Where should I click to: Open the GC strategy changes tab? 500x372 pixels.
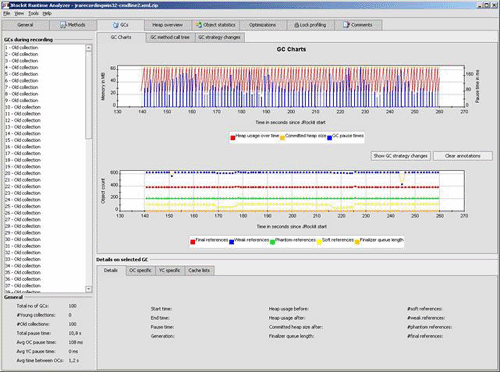tap(219, 37)
